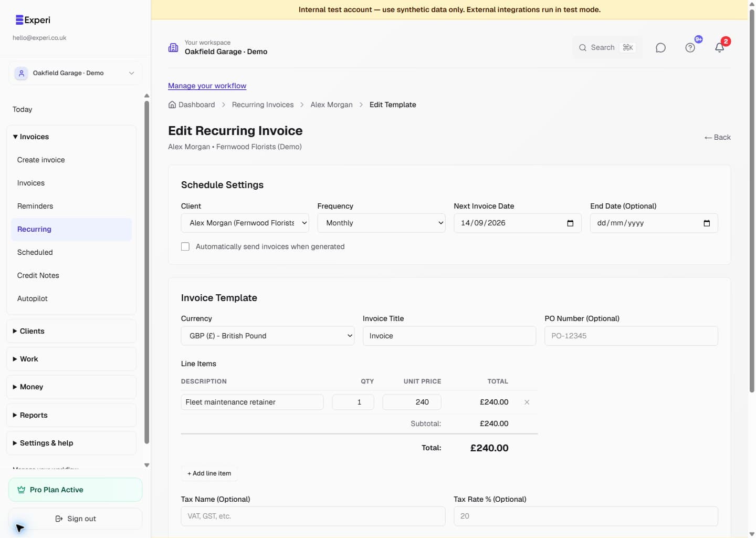Expand the Clients section
Screen dimensions: 756x538
71,331
